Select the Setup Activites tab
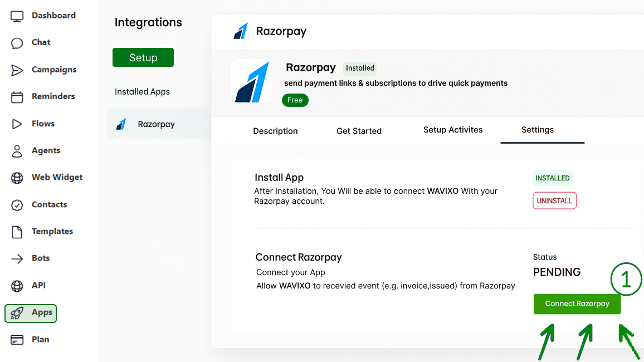644x362 pixels. click(453, 130)
